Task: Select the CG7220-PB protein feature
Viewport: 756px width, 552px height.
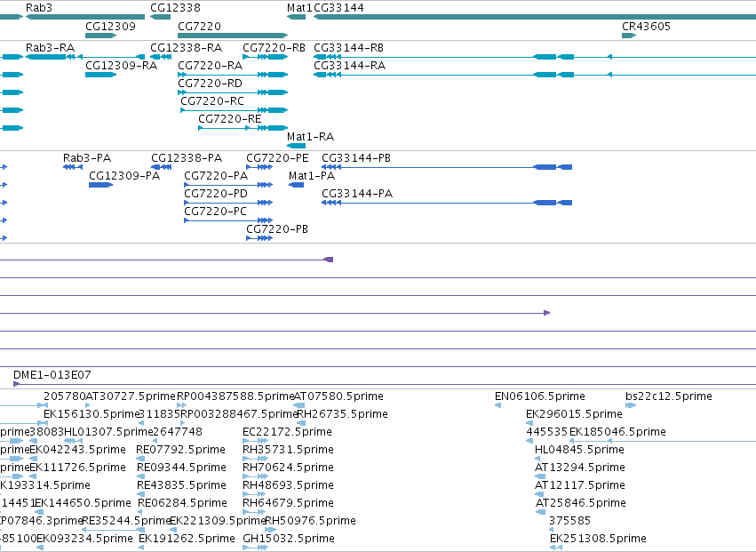Action: coord(259,238)
